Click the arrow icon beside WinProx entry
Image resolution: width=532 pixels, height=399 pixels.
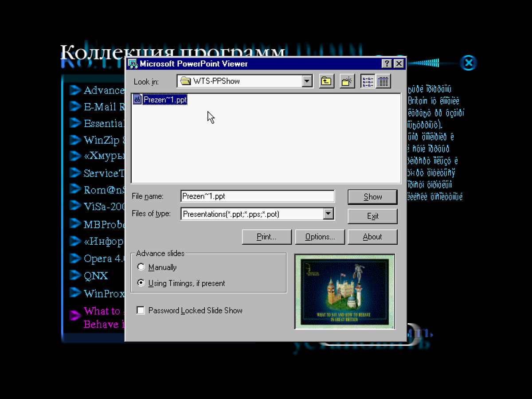click(x=75, y=293)
